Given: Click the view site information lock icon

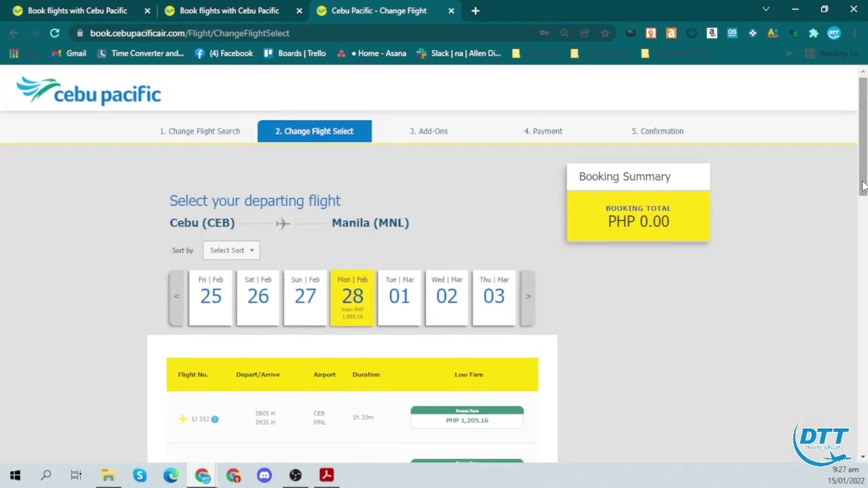Looking at the screenshot, I should click(80, 33).
